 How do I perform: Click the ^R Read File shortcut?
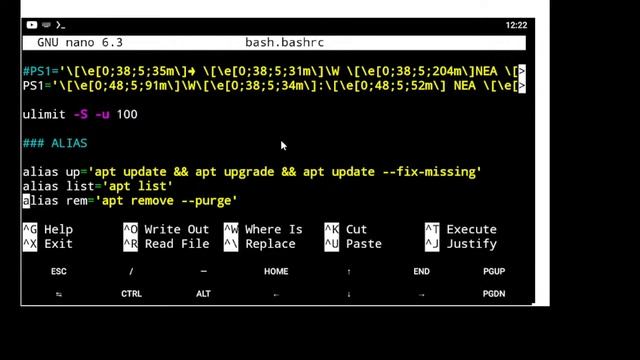coord(166,244)
